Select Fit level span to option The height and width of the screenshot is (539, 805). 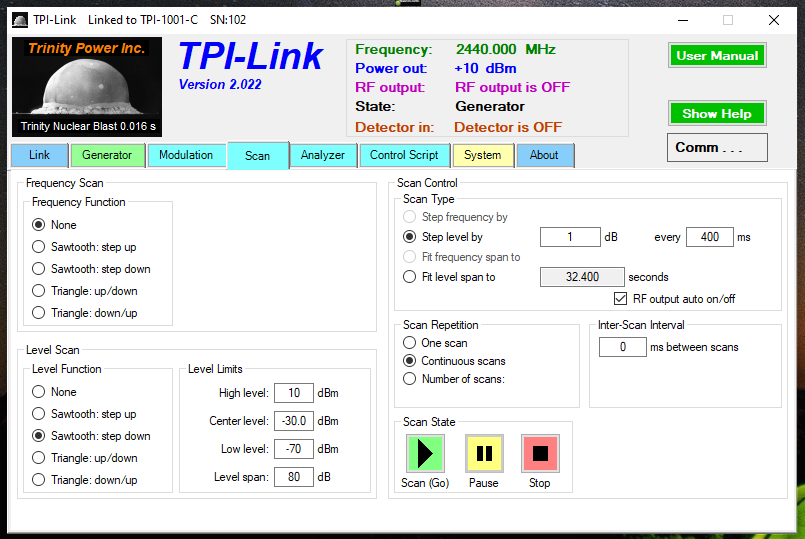449,277
